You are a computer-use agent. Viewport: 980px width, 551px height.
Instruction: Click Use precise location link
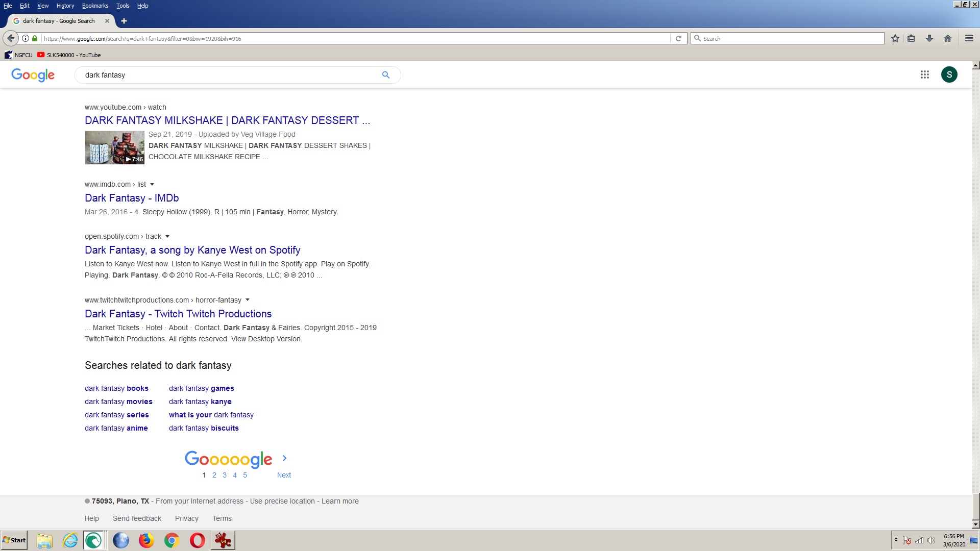coord(282,501)
